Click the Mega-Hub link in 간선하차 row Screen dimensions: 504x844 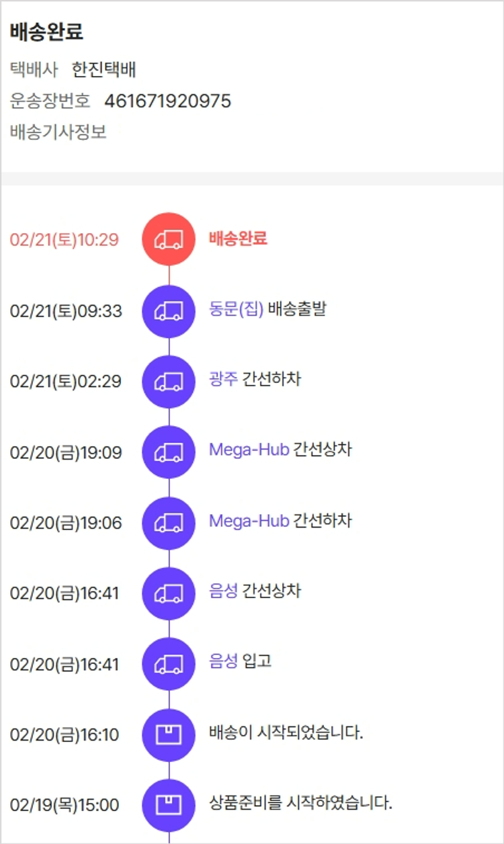tap(249, 521)
